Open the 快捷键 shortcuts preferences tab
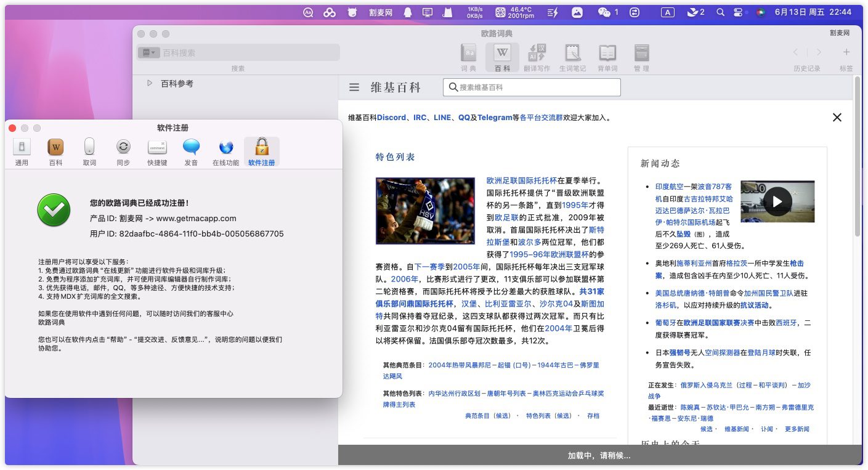Image resolution: width=868 pixels, height=470 pixels. [x=157, y=152]
